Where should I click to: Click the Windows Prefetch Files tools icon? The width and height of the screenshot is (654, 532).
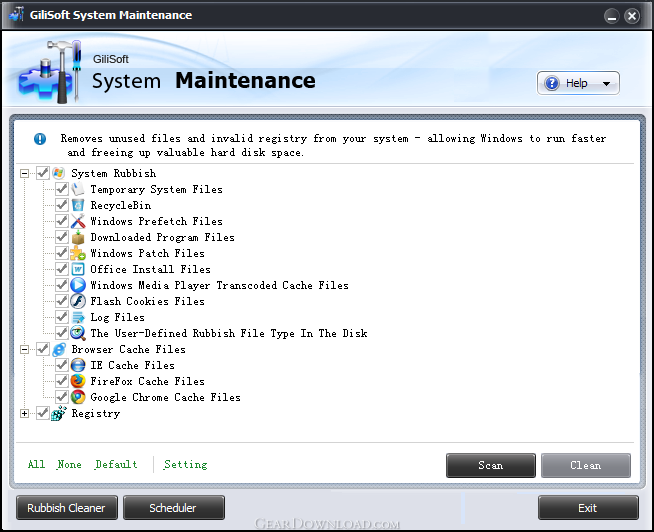78,221
